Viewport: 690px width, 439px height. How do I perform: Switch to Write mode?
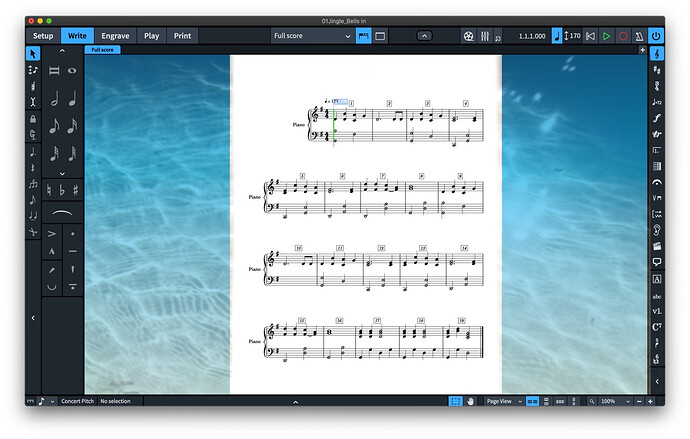[x=77, y=36]
